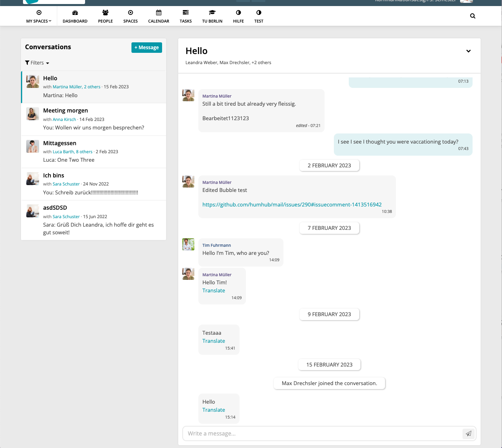Click the Tasks list icon
502x448 pixels.
pyautogui.click(x=185, y=13)
